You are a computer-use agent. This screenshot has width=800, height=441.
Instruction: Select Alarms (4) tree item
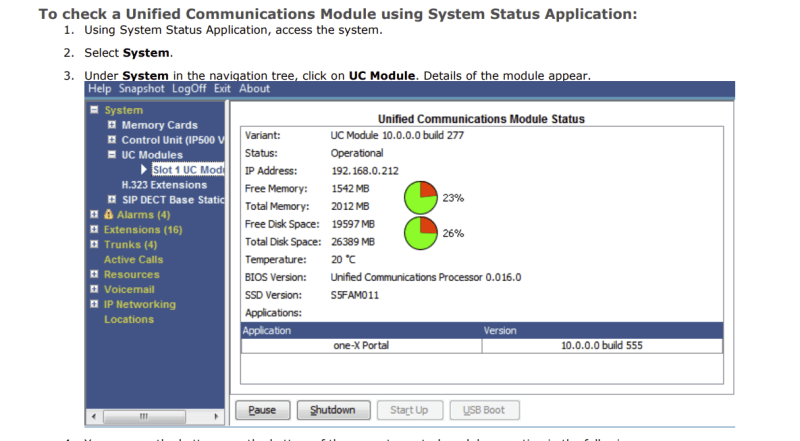coord(143,215)
